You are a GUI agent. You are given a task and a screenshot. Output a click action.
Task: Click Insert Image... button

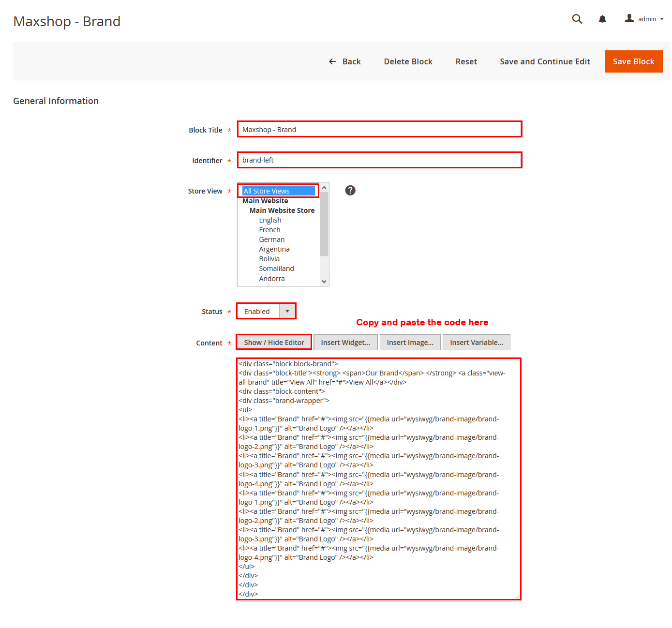(410, 342)
